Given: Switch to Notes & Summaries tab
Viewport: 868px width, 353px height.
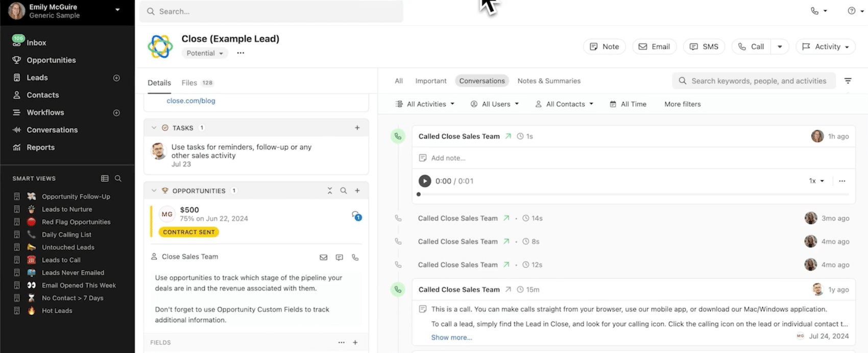Looking at the screenshot, I should pos(549,81).
